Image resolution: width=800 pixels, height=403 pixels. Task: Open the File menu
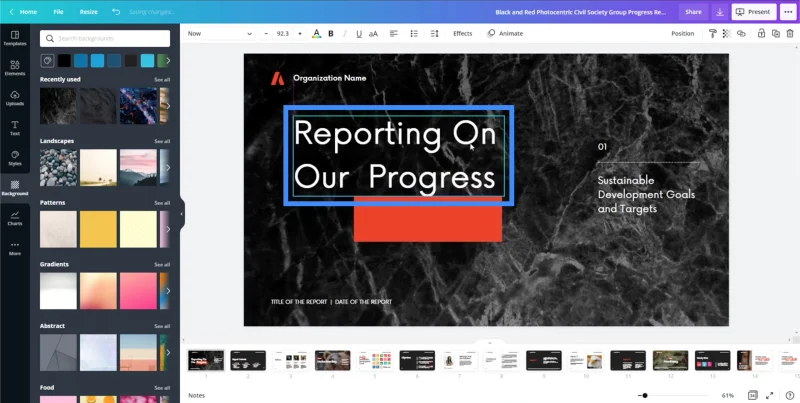(x=59, y=12)
